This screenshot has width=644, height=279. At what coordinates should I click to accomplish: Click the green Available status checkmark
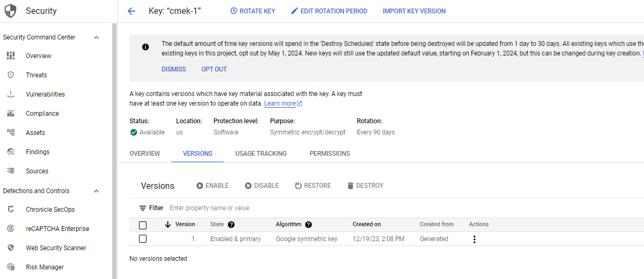134,132
